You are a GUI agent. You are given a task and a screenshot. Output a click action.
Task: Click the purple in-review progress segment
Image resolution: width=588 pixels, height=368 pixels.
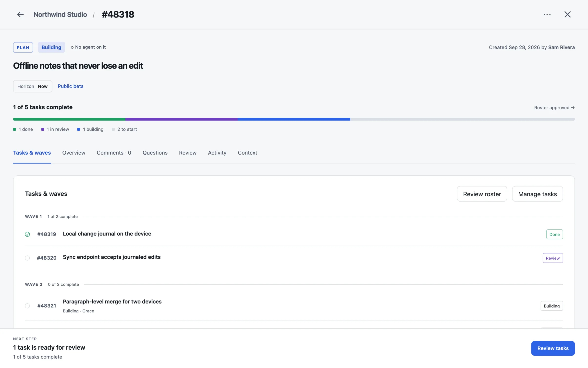pyautogui.click(x=182, y=119)
